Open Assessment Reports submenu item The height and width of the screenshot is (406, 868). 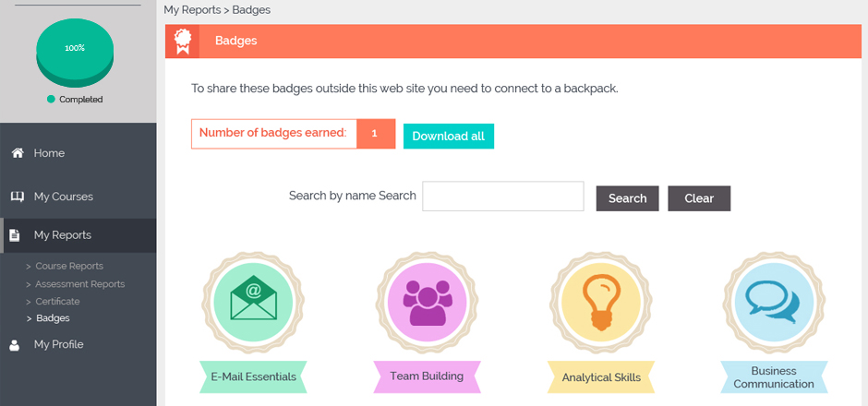click(x=79, y=284)
